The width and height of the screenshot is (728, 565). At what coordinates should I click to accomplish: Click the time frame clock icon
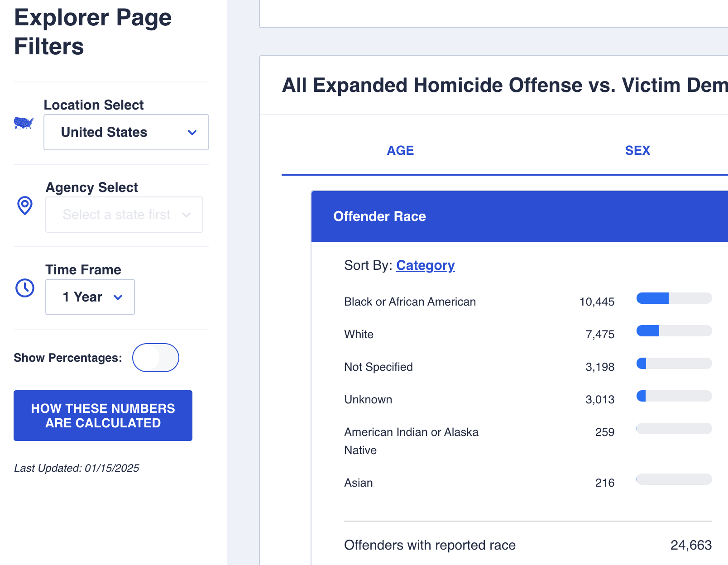(x=25, y=288)
